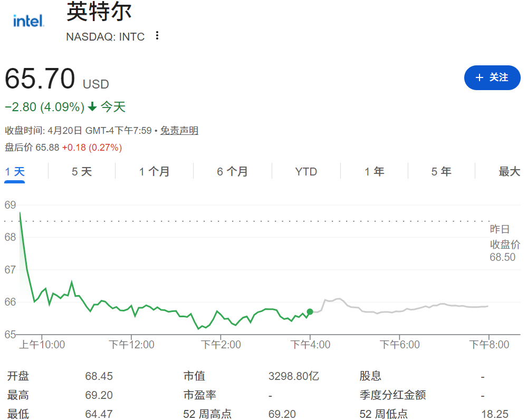
Task: Open the 免责声明 disclaimer link
Action: (x=179, y=130)
